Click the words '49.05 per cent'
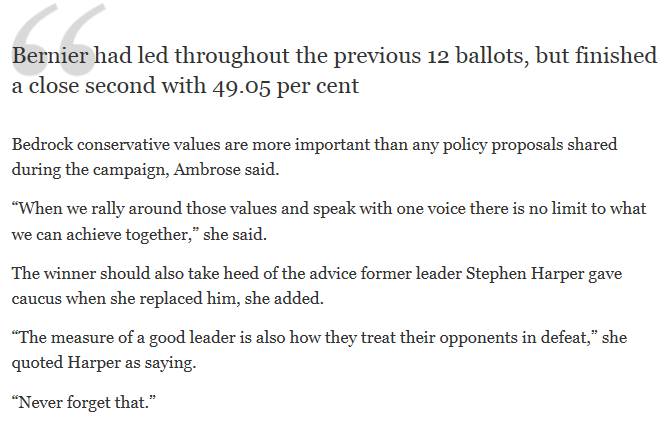The width and height of the screenshot is (670, 432). pyautogui.click(x=285, y=86)
